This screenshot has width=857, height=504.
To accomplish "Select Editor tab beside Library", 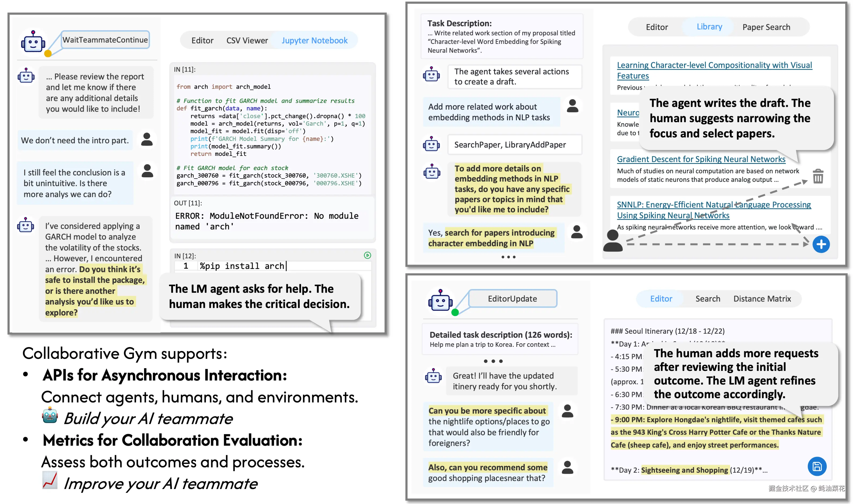I will click(657, 27).
